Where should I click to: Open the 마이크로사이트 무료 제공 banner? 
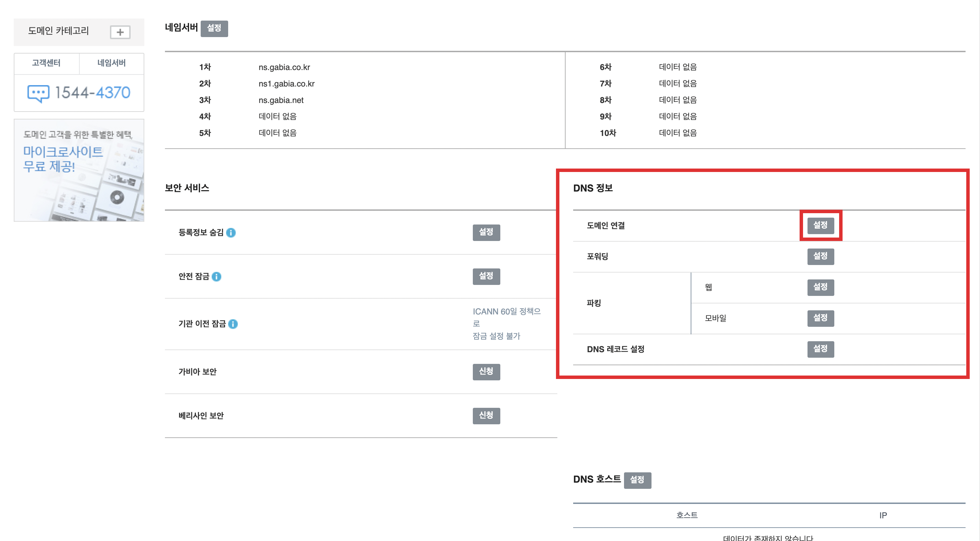tap(79, 170)
